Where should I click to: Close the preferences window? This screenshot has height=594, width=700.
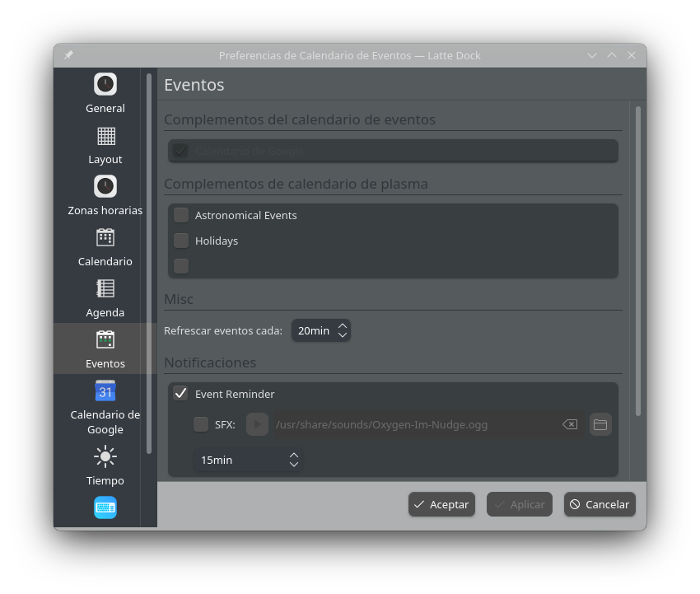click(632, 55)
